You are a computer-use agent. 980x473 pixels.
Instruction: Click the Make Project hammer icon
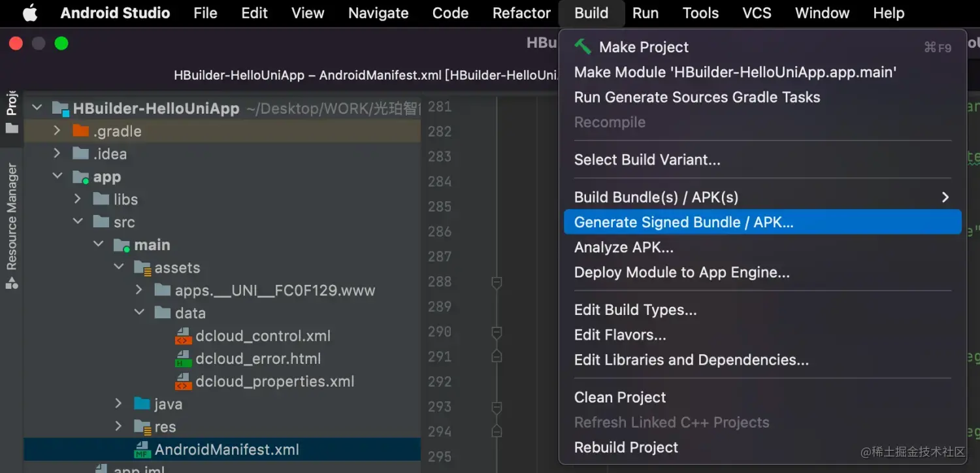tap(582, 47)
